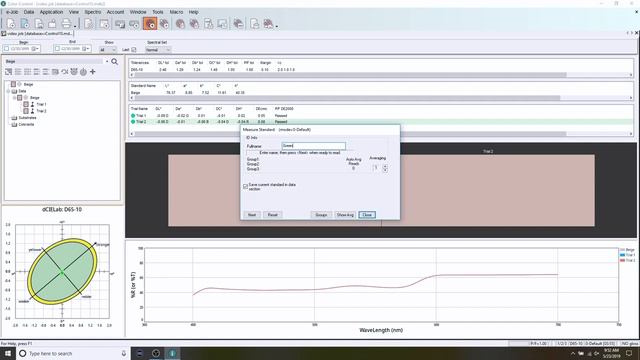Open the End date picker dropdown

(x=86, y=49)
